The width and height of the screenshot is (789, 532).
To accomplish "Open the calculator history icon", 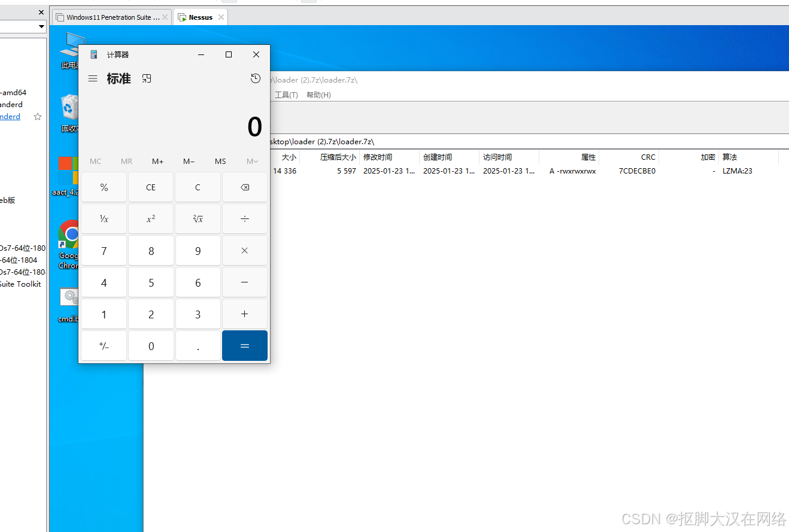I will 256,78.
